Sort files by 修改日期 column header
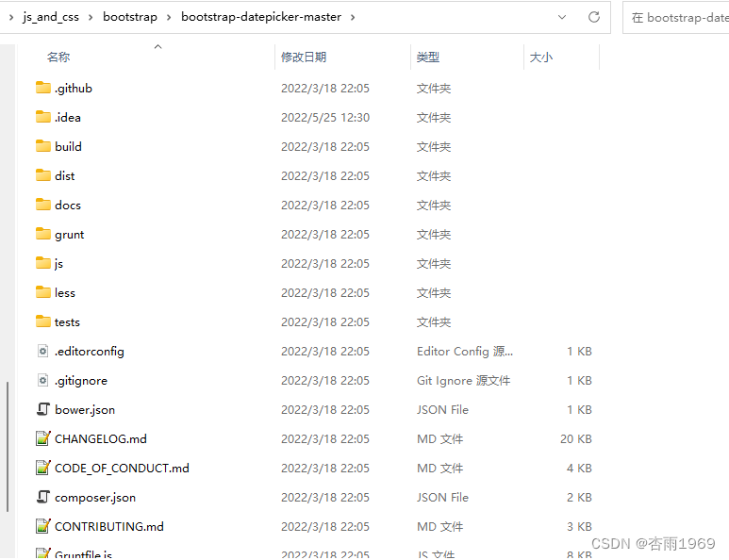 point(304,58)
